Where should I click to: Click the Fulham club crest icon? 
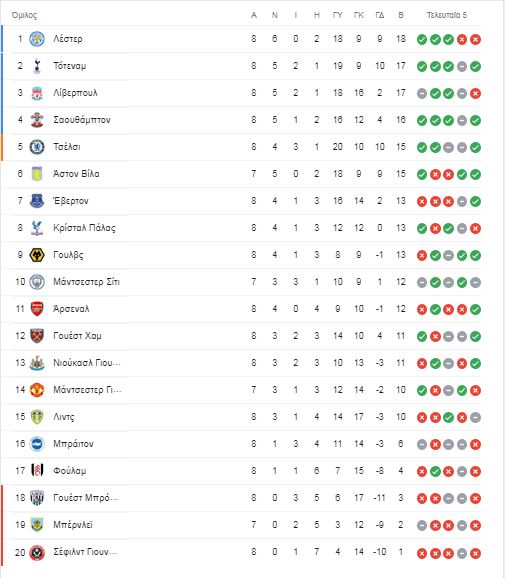pos(37,471)
